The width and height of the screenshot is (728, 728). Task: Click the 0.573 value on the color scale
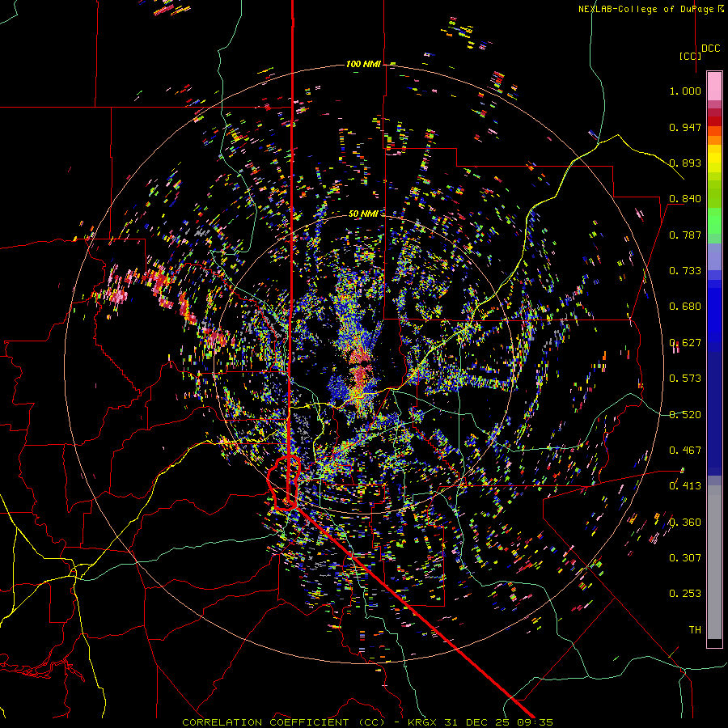(685, 379)
